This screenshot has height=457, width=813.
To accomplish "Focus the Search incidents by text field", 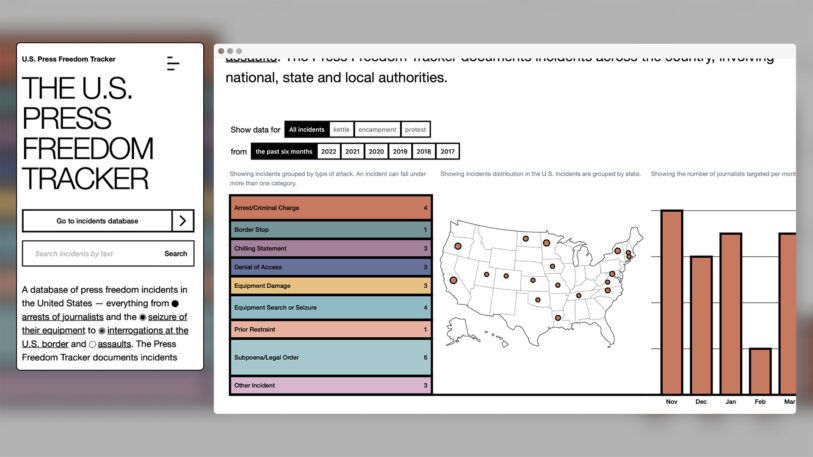I will coord(90,254).
